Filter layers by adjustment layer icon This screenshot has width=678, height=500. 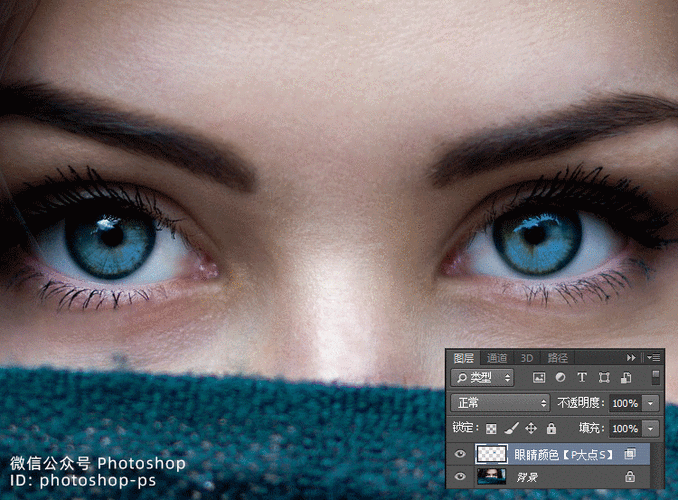point(560,378)
